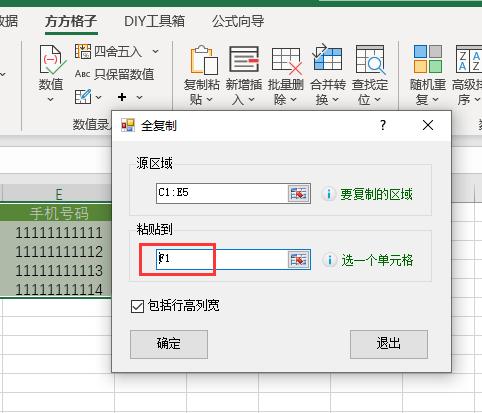Click info icon beside 选一个单元格

pos(329,260)
